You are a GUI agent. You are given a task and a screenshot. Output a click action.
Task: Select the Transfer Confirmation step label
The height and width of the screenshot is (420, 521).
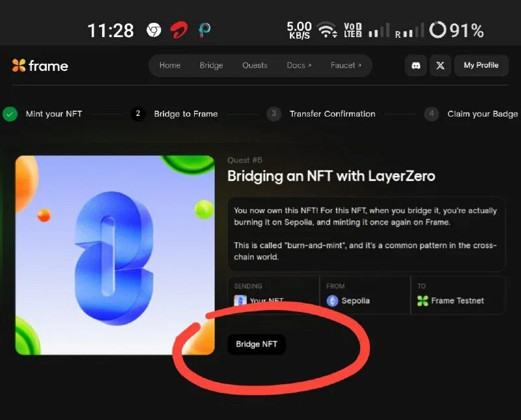[x=333, y=114]
